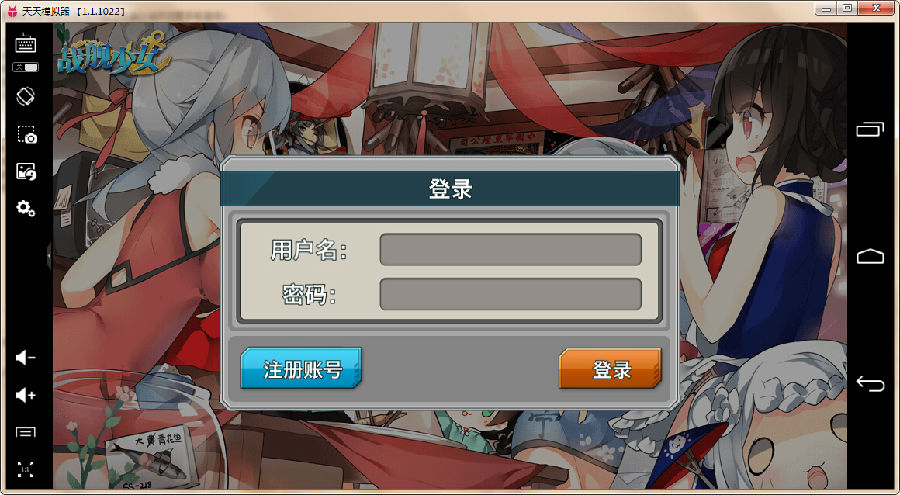This screenshot has height=495, width=900.
Task: Open the Android menu icon in sidebar
Action: point(26,432)
